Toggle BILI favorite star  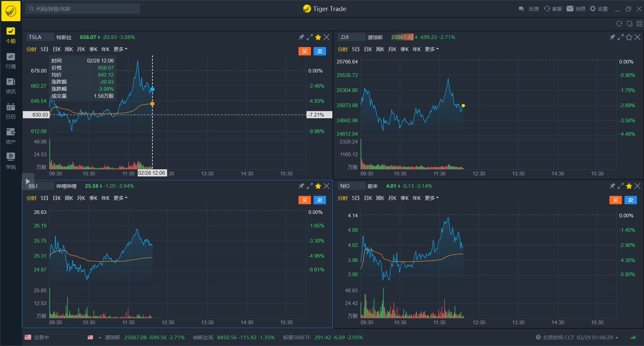(x=318, y=186)
